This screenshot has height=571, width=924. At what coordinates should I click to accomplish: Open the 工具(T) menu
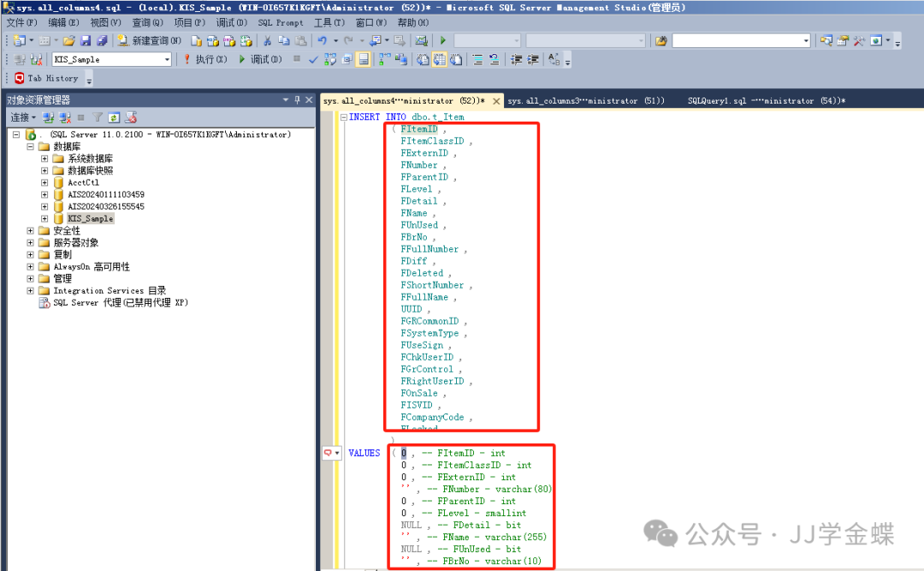(329, 22)
